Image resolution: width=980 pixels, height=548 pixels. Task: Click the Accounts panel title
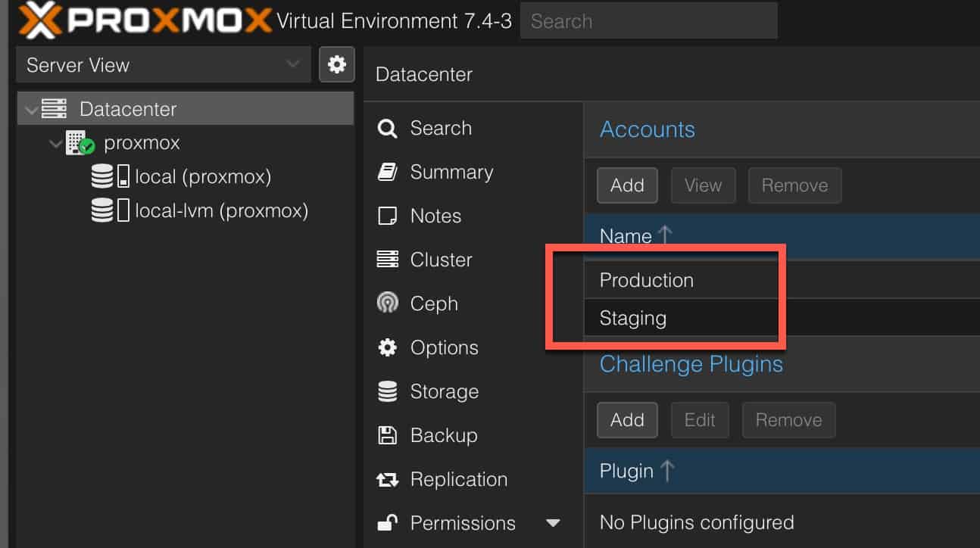648,129
